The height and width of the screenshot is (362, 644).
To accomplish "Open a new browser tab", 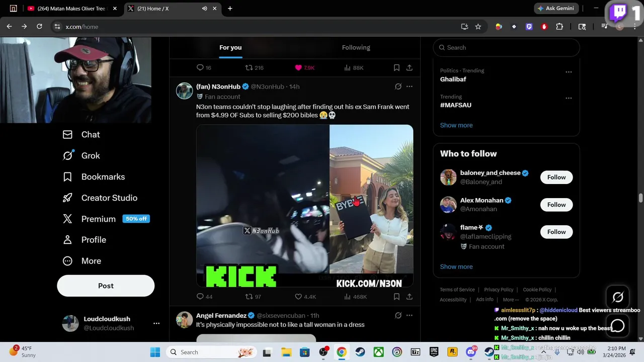I will tap(230, 9).
